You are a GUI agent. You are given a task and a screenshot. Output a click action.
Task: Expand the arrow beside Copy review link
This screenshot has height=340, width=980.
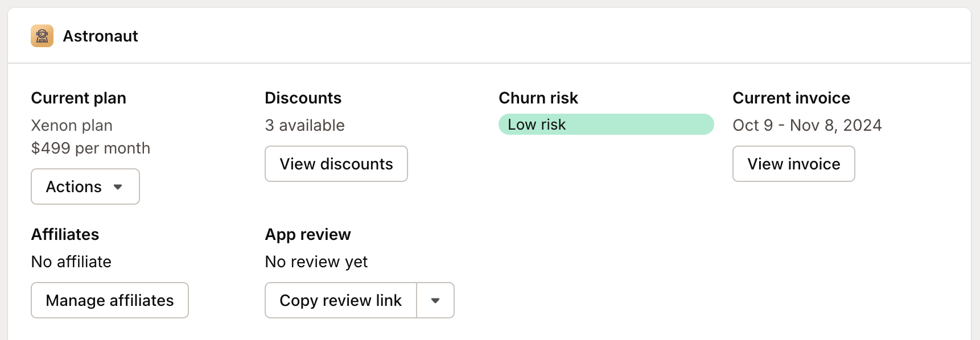435,300
